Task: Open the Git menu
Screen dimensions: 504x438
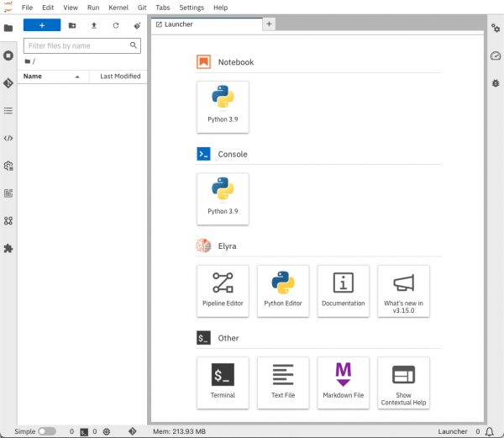Action: pos(142,8)
